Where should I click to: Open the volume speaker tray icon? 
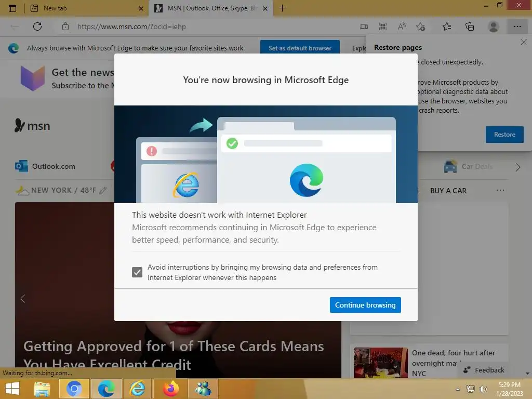483,389
